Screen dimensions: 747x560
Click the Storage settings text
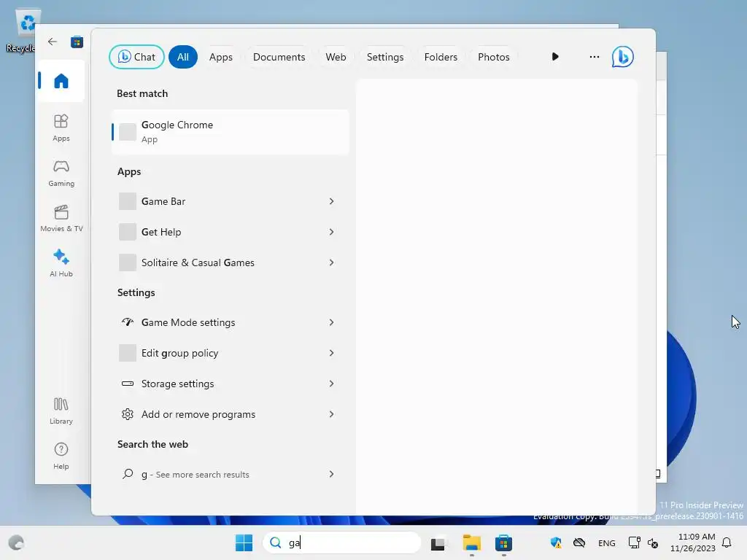(x=178, y=384)
